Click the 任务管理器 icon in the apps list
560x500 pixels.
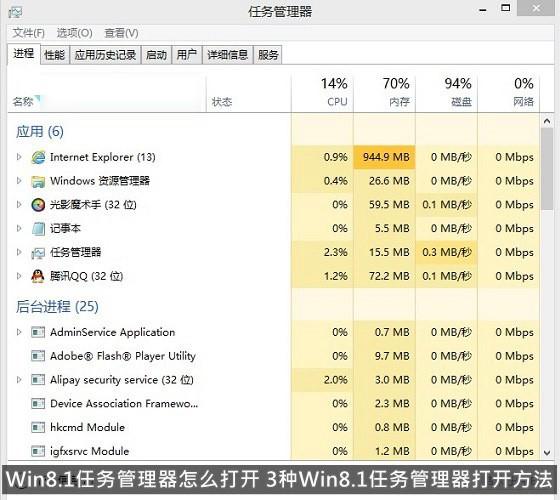[38, 252]
